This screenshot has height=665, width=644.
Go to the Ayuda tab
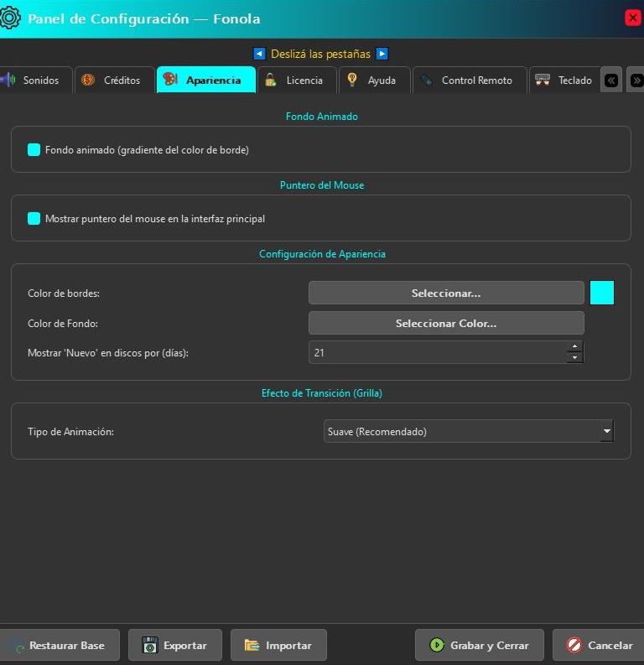click(375, 80)
